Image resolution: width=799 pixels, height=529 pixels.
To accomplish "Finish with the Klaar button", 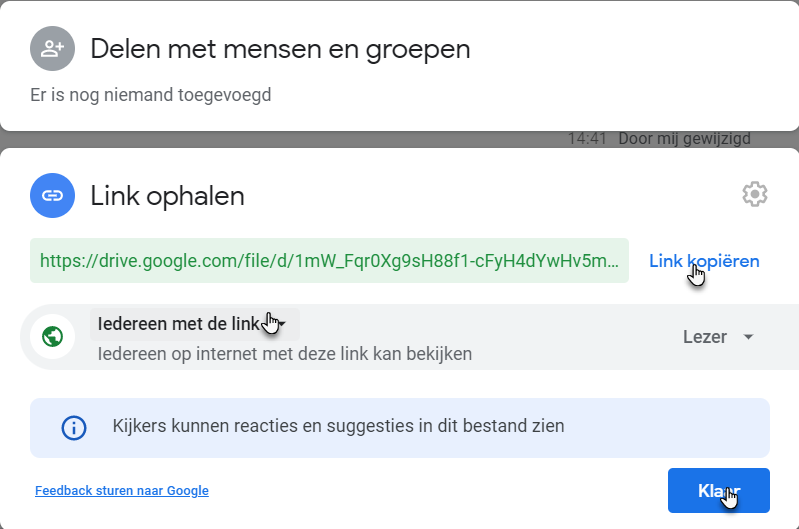I will (718, 491).
